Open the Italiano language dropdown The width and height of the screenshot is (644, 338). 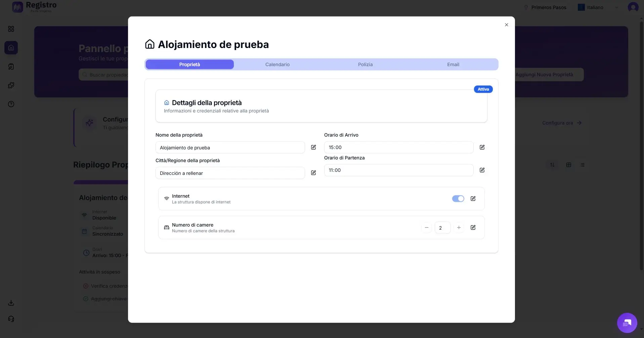598,7
